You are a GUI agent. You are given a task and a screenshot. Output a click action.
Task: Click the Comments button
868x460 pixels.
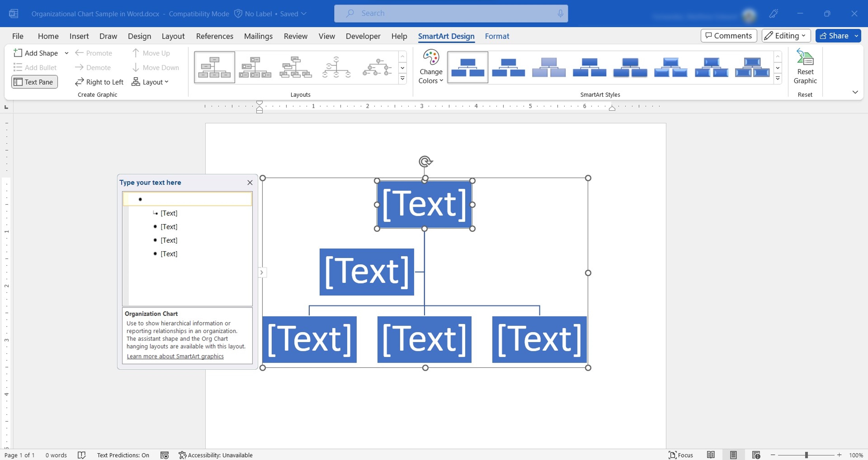729,36
